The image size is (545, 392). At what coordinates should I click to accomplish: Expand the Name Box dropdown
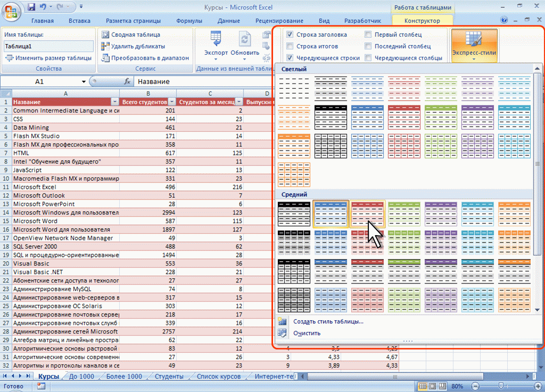[x=84, y=81]
